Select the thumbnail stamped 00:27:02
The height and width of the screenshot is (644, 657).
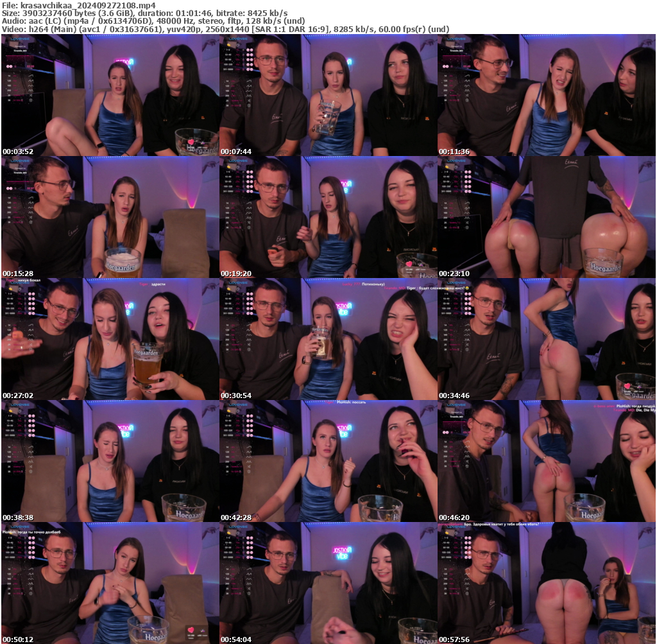click(x=110, y=339)
